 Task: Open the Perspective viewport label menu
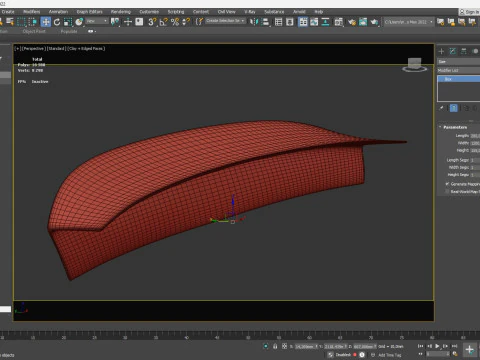[33, 49]
